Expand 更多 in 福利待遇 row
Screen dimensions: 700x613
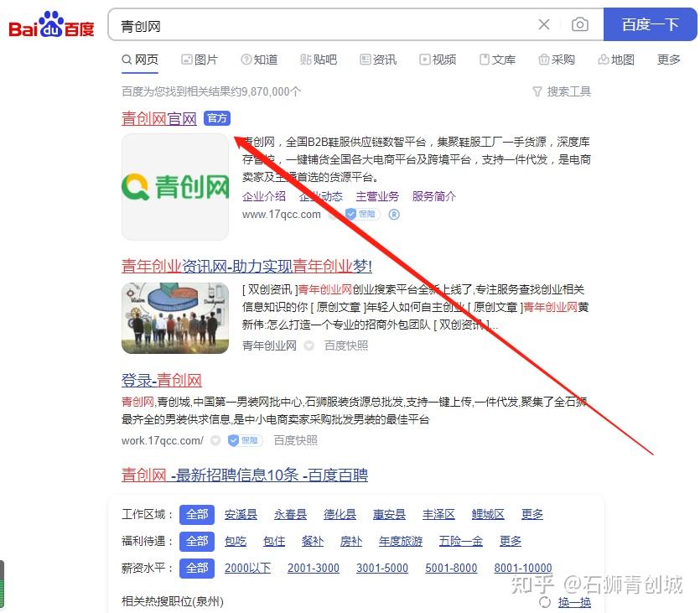(511, 541)
